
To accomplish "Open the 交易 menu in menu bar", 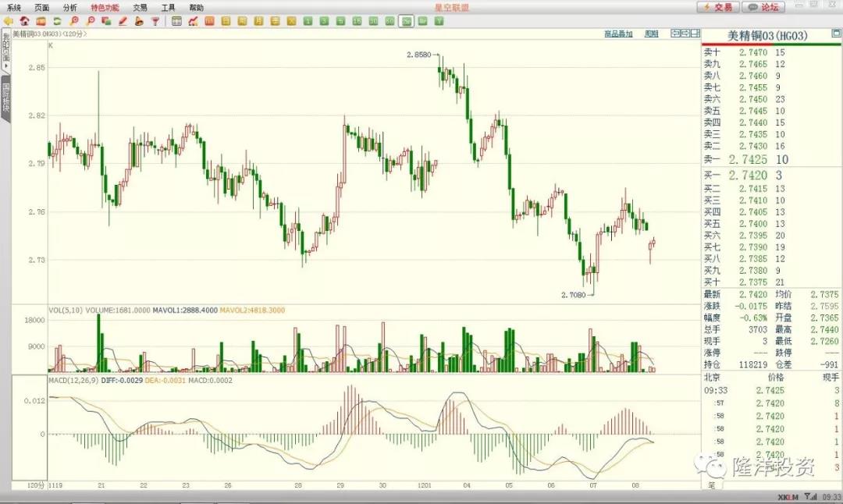I will [x=140, y=8].
